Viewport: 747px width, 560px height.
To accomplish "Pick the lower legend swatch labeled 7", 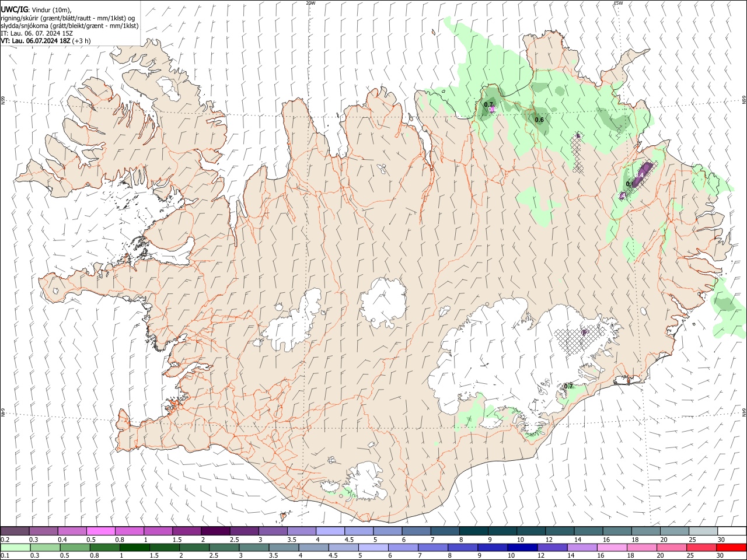I will [432, 547].
